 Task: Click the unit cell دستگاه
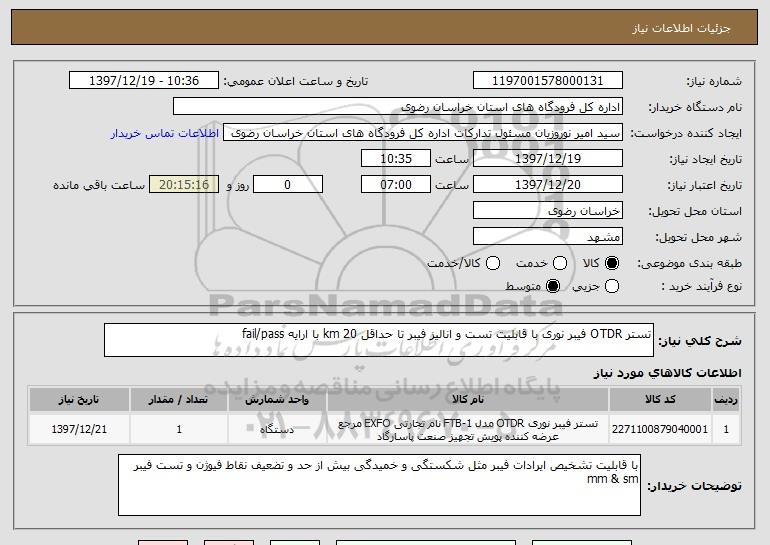(277, 429)
